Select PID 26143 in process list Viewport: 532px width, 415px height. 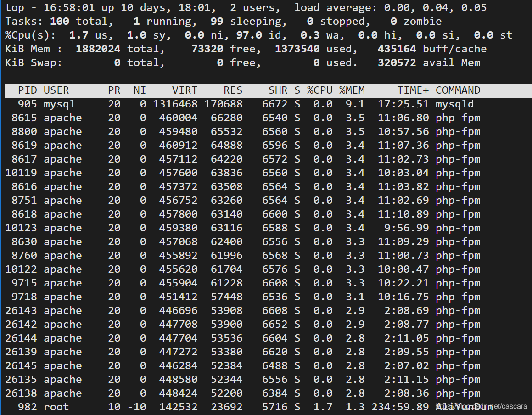coord(21,310)
